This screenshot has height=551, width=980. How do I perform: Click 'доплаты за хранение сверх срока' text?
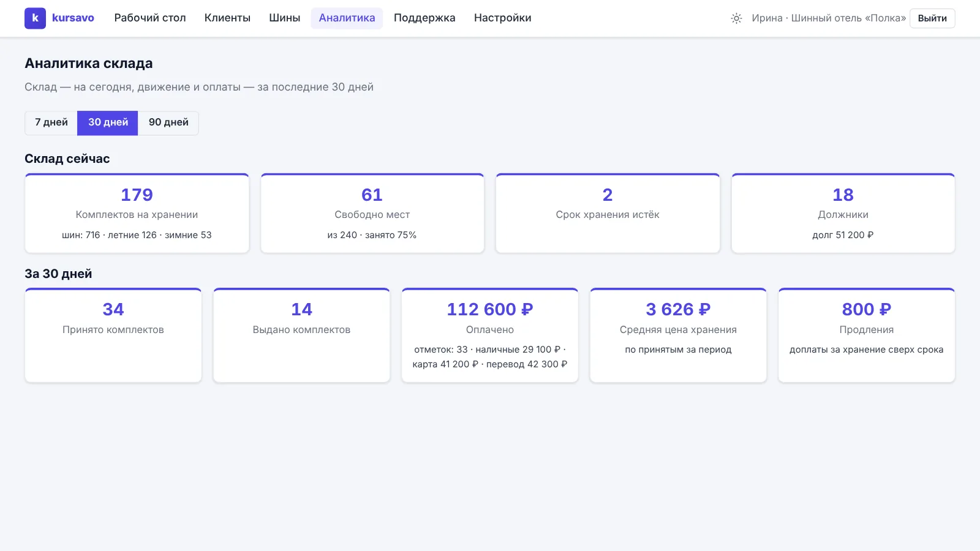[x=866, y=350]
